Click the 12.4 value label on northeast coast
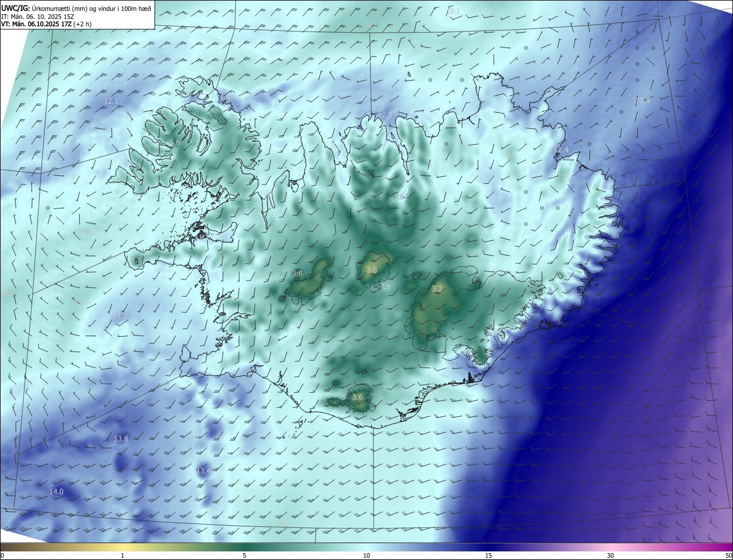 pyautogui.click(x=562, y=150)
